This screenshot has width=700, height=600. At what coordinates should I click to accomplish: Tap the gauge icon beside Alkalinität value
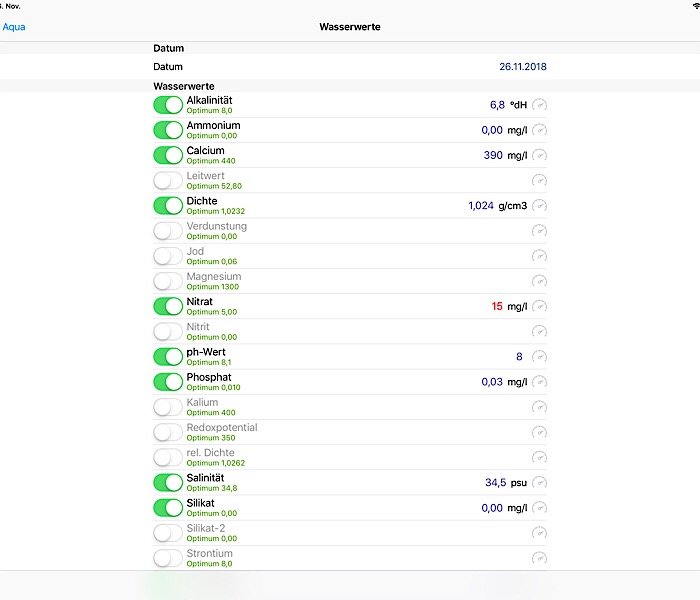point(540,105)
